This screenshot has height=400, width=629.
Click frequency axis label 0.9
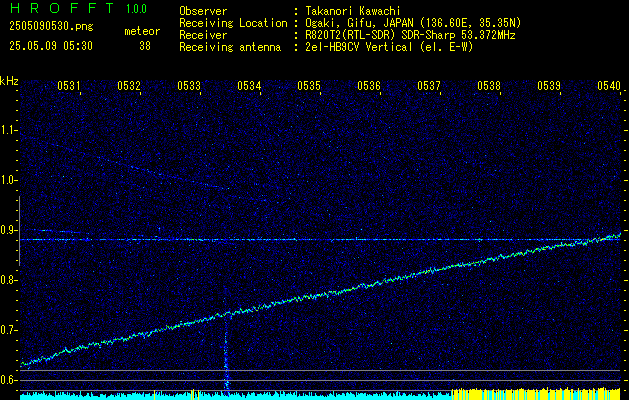(8, 230)
